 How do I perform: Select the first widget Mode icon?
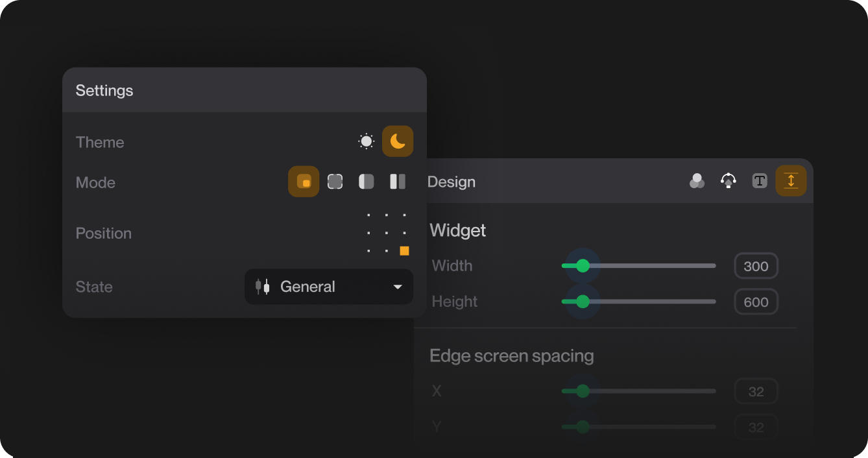click(304, 182)
